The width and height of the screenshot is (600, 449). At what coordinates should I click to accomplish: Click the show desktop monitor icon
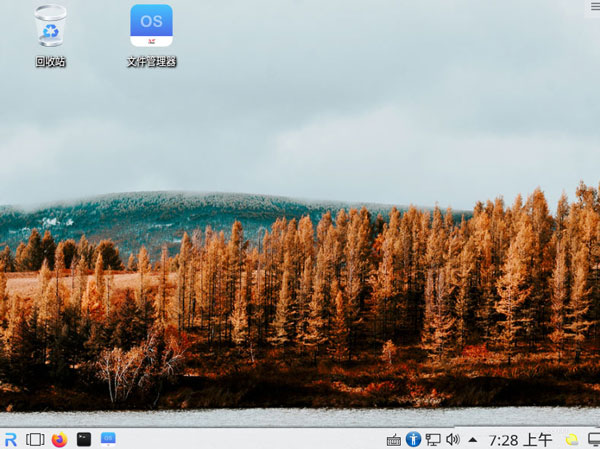[594, 440]
